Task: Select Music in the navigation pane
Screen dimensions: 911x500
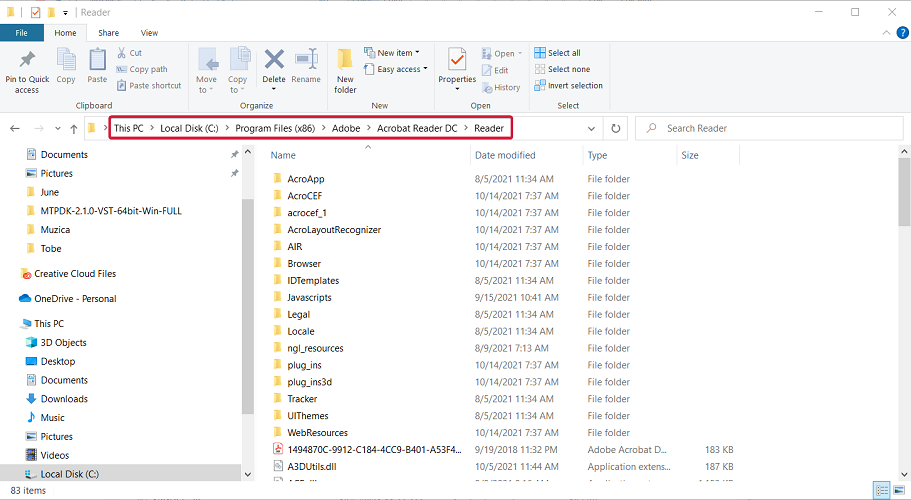Action: [x=45, y=418]
